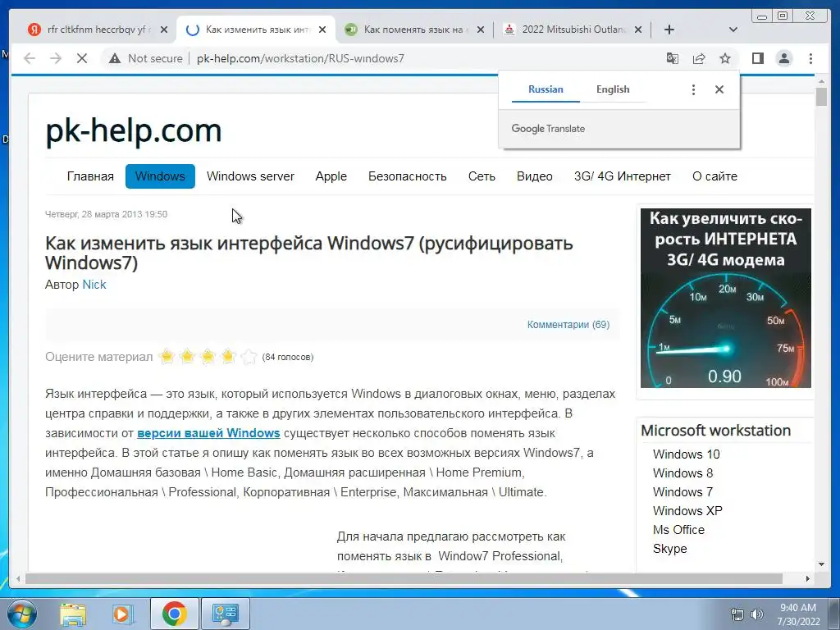This screenshot has width=840, height=630.
Task: Open Windows Start button
Action: click(x=21, y=614)
